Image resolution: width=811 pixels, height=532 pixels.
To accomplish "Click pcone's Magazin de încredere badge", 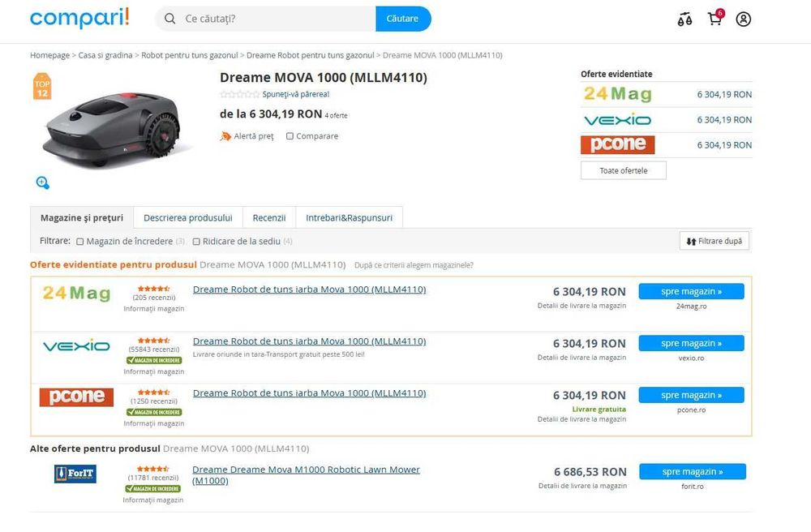I will (154, 412).
